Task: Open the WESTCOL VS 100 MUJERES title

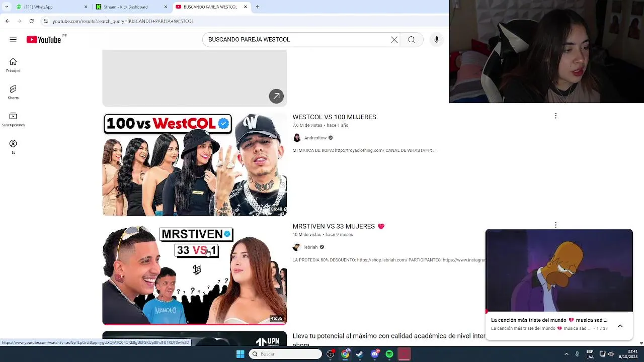Action: [334, 117]
